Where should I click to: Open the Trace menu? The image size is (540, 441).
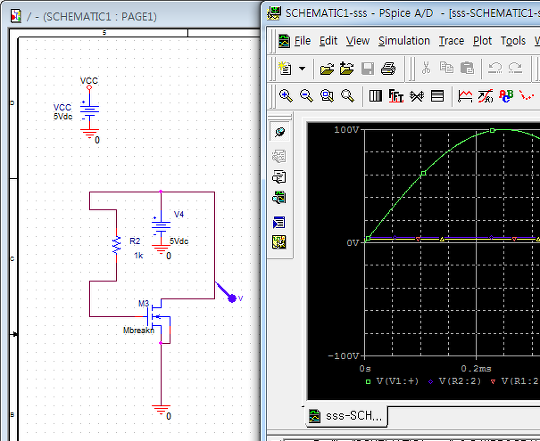451,41
